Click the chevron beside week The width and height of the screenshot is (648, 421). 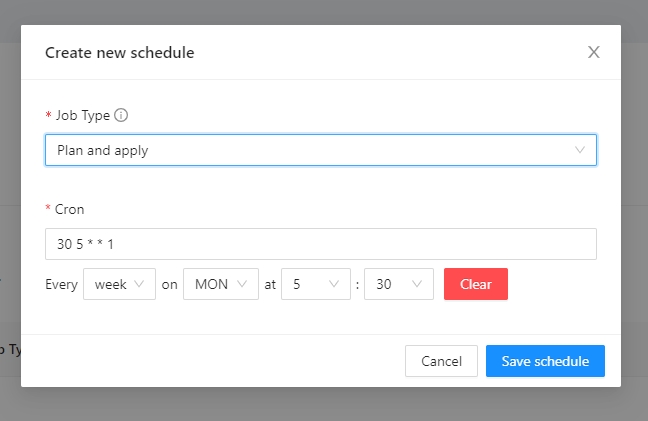tap(139, 284)
